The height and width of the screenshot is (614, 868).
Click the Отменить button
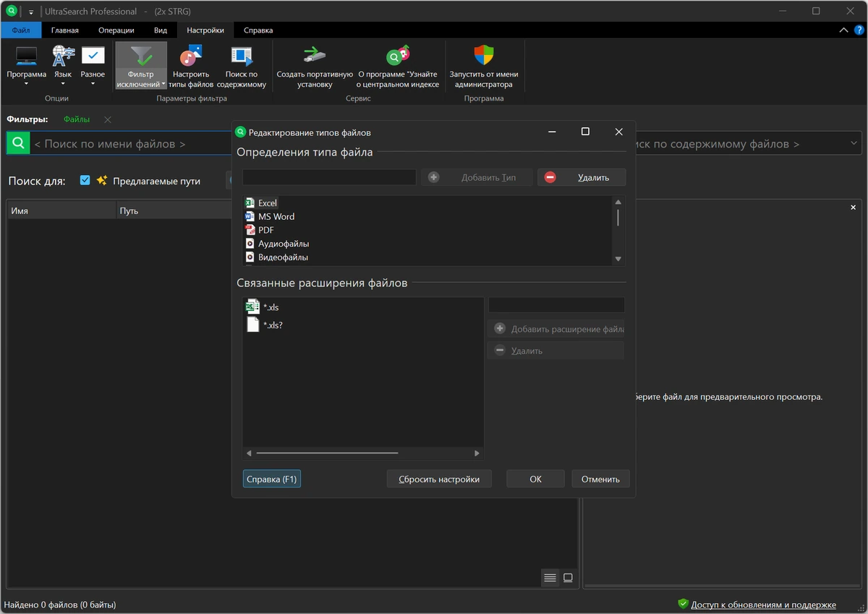click(600, 479)
